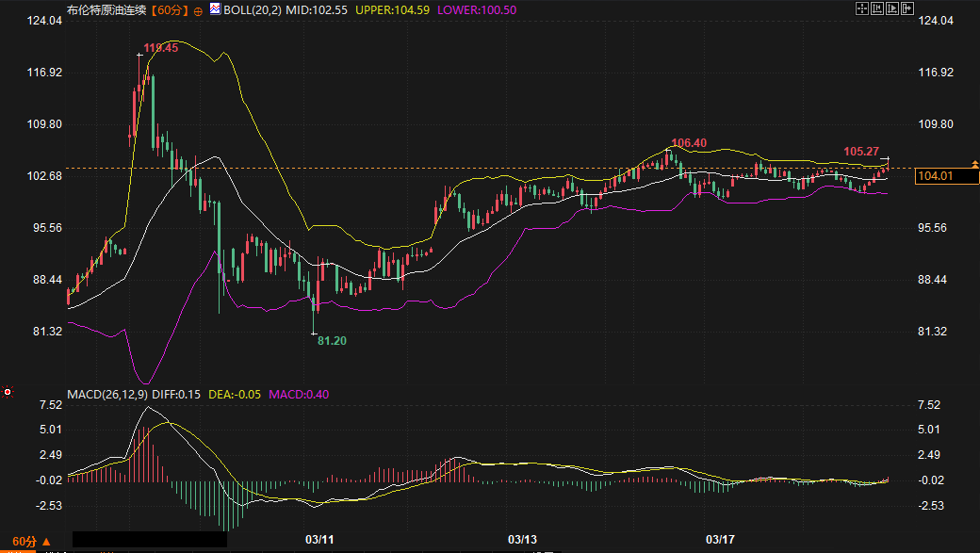The width and height of the screenshot is (980, 553).
Task: Click the 105.27 price label
Action: point(861,152)
